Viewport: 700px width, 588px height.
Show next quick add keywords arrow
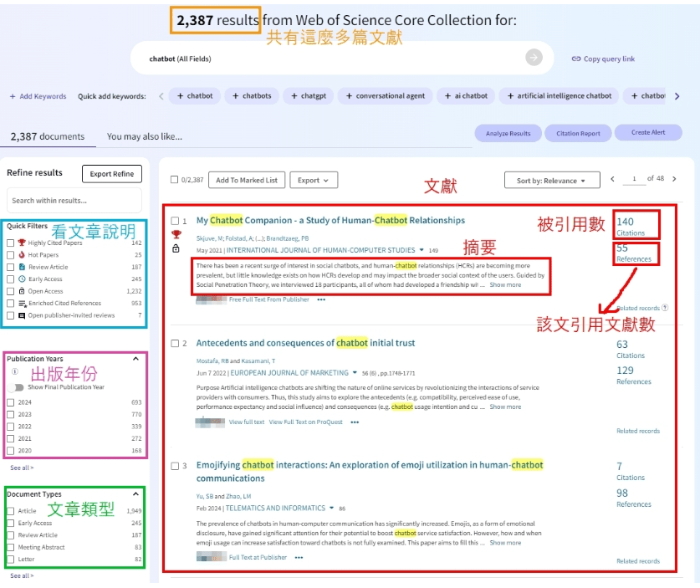click(x=677, y=96)
